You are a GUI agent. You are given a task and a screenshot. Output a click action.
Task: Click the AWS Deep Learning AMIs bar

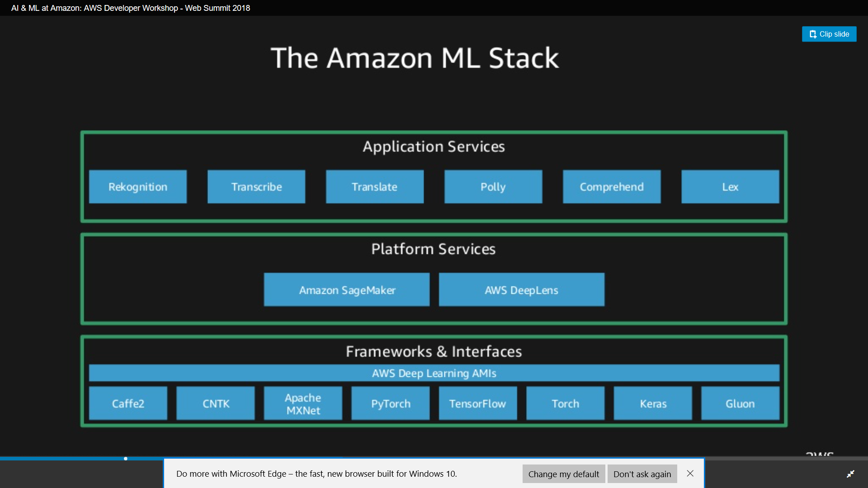pyautogui.click(x=434, y=373)
